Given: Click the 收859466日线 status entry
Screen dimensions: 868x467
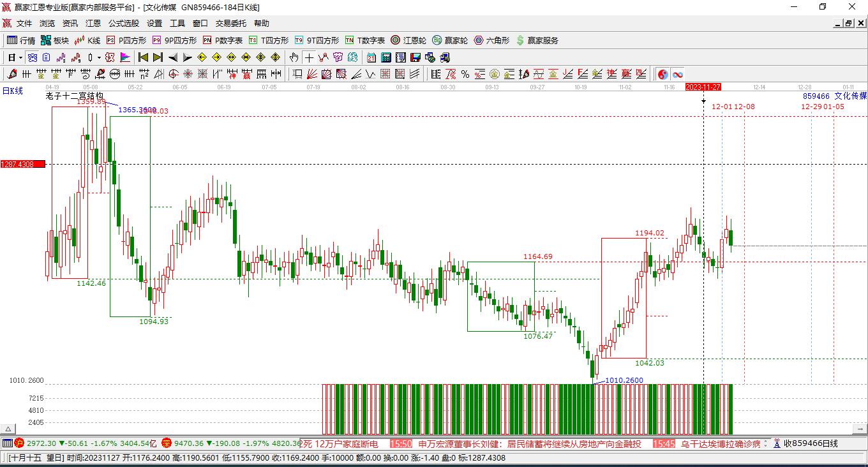Looking at the screenshot, I should (811, 443).
